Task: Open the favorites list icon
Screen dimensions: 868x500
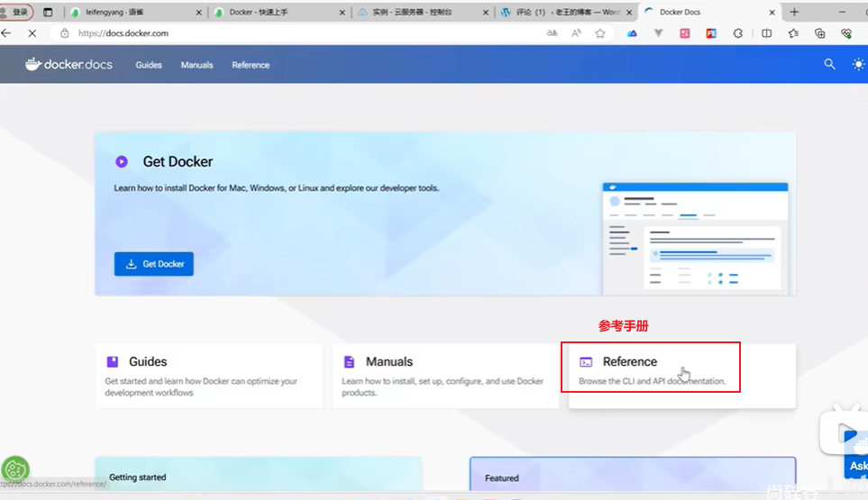Action: pos(793,33)
